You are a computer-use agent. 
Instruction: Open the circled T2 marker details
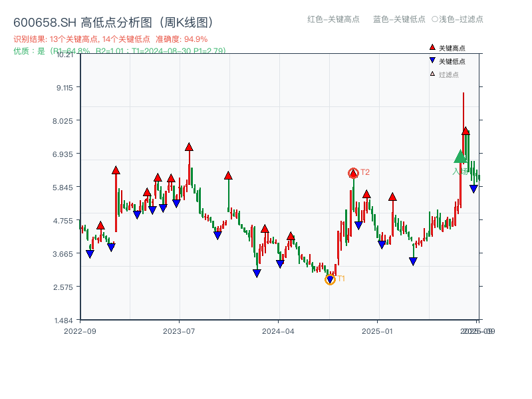pyautogui.click(x=354, y=172)
